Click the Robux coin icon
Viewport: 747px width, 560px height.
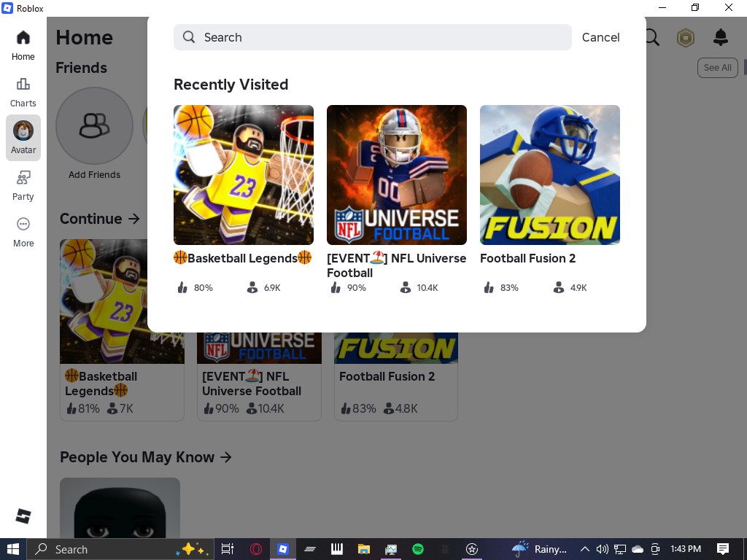[x=686, y=38]
